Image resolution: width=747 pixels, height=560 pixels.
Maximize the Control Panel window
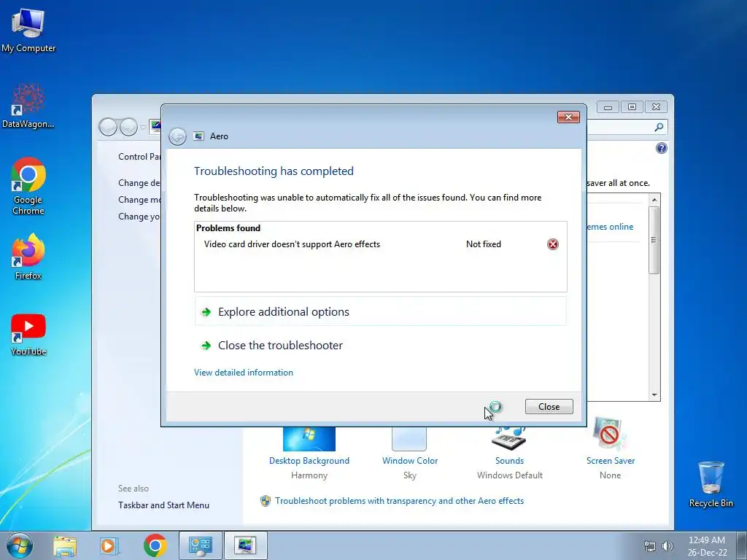pos(632,107)
